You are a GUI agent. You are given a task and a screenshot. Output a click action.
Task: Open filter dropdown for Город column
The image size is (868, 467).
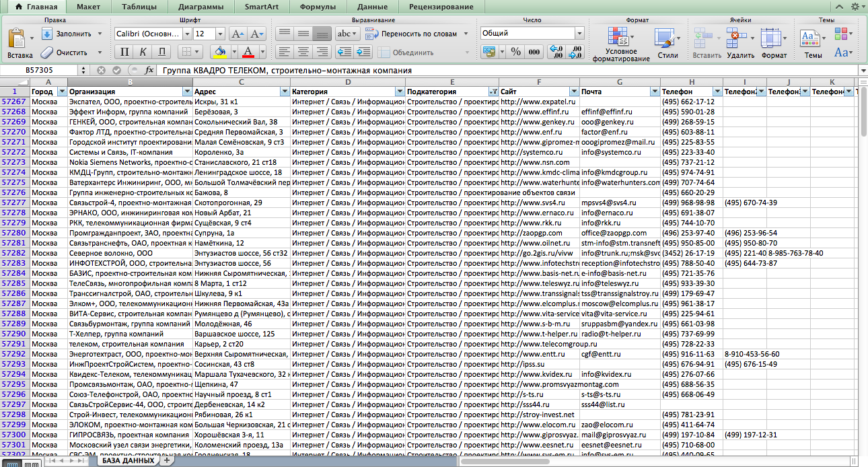tap(62, 92)
